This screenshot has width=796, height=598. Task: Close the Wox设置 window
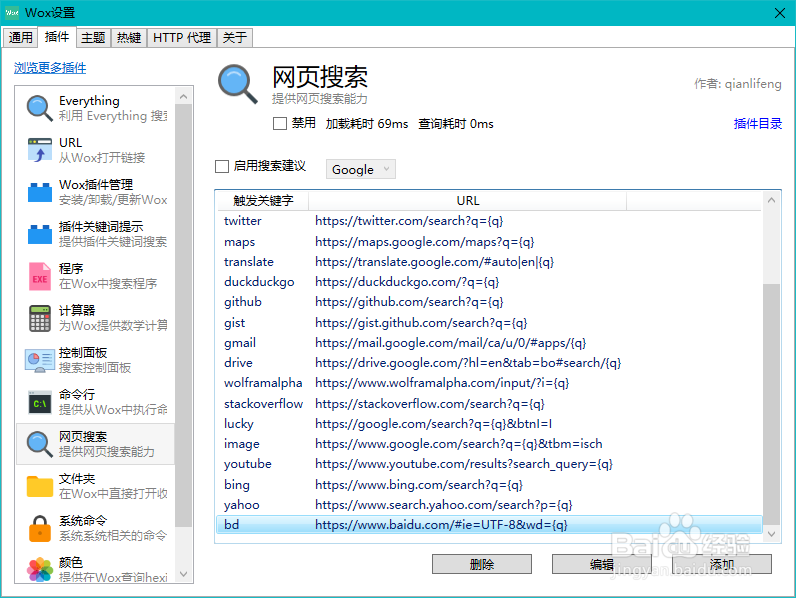pyautogui.click(x=780, y=13)
